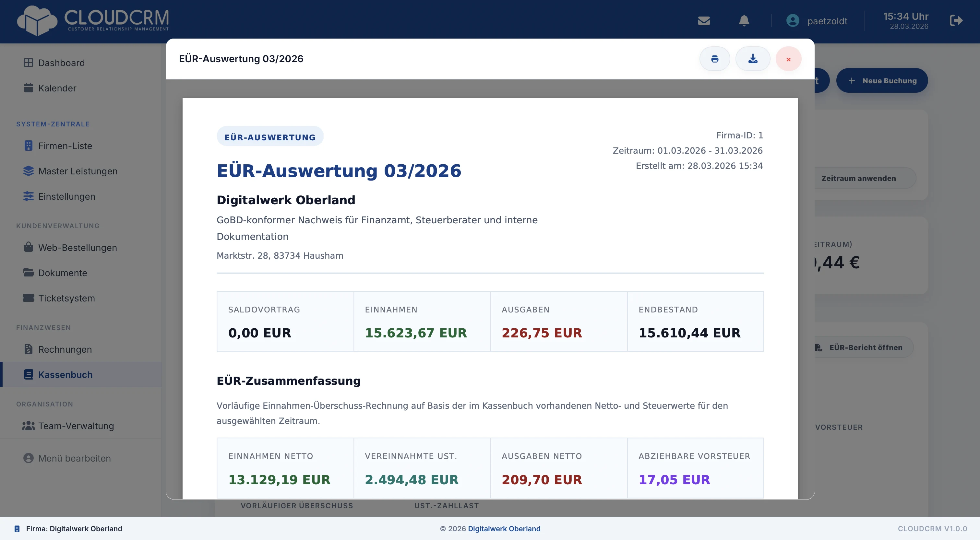Open the mail envelope icon

(704, 21)
